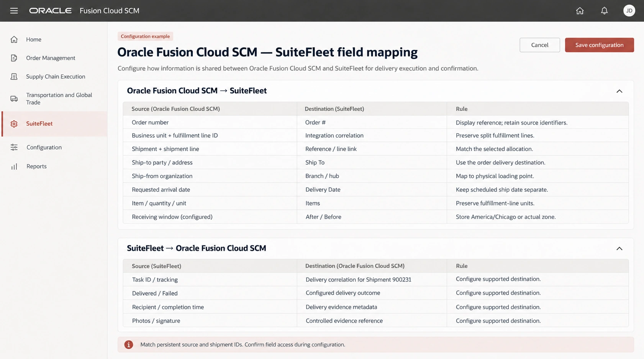Click the Transportation truck icon
644x359 pixels.
(x=14, y=99)
